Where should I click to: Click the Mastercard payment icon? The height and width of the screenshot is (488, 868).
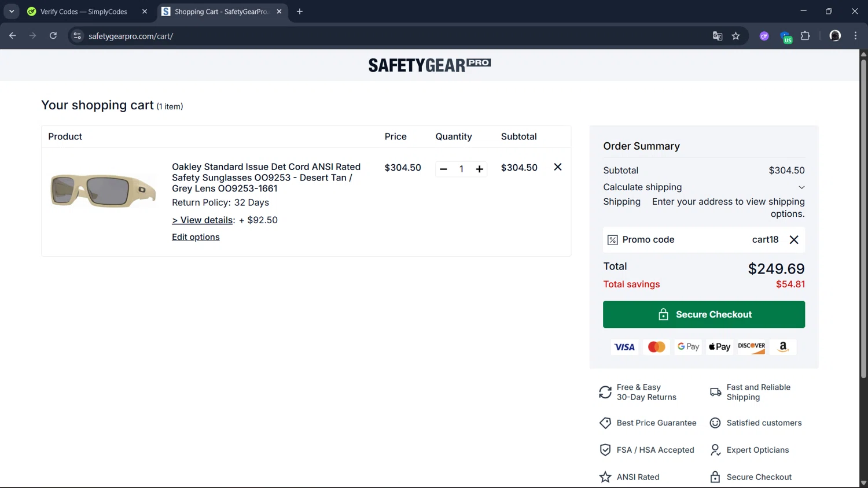tap(656, 347)
